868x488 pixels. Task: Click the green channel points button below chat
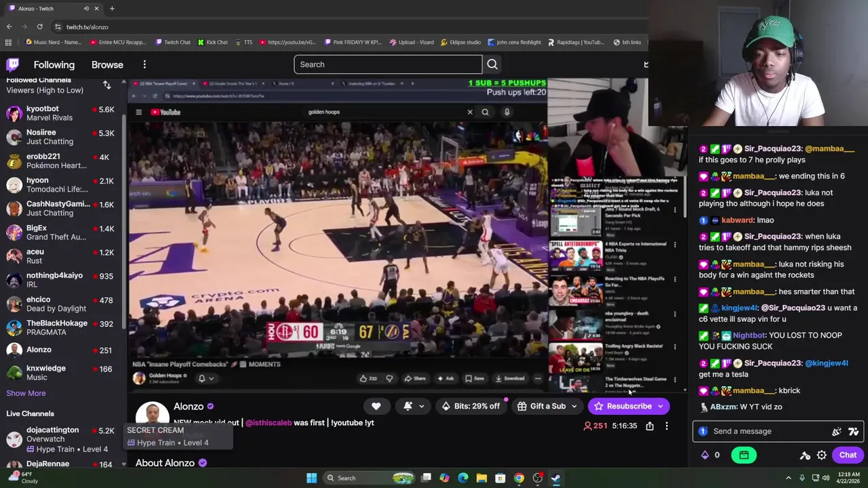(744, 455)
